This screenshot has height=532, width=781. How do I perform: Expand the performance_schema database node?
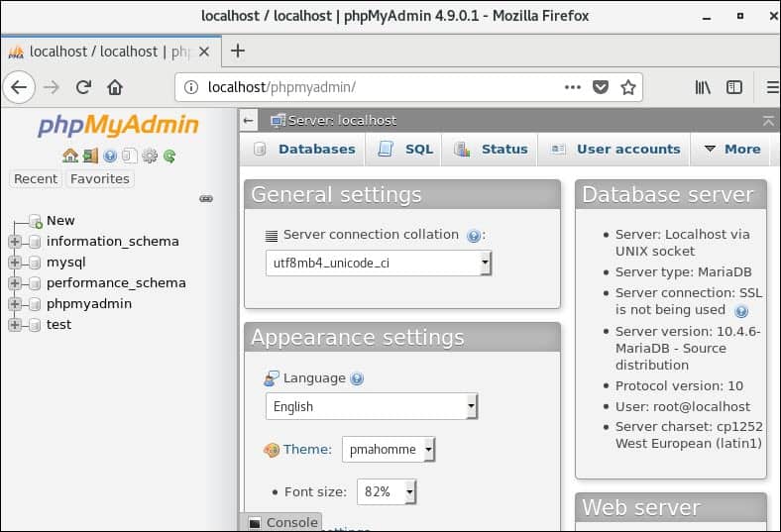coord(15,283)
